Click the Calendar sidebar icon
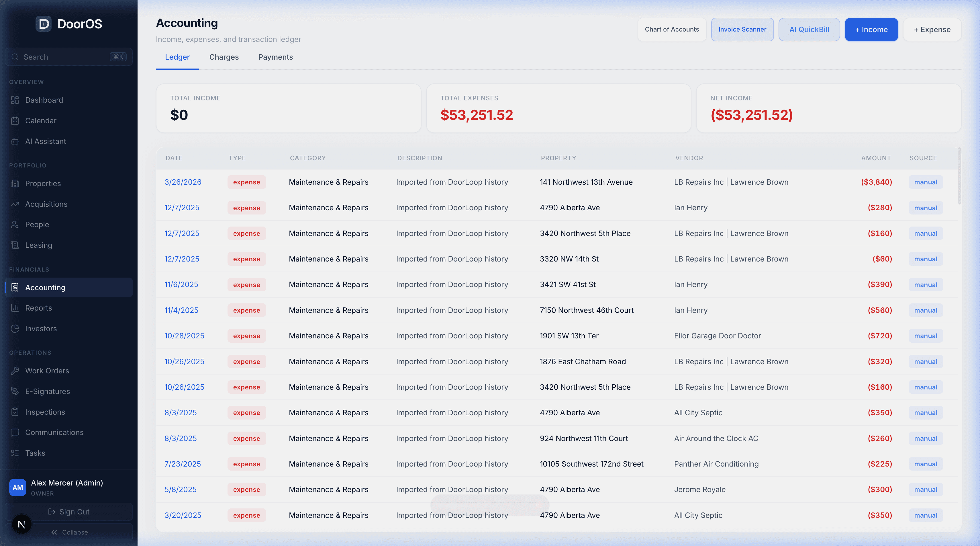 (x=15, y=121)
